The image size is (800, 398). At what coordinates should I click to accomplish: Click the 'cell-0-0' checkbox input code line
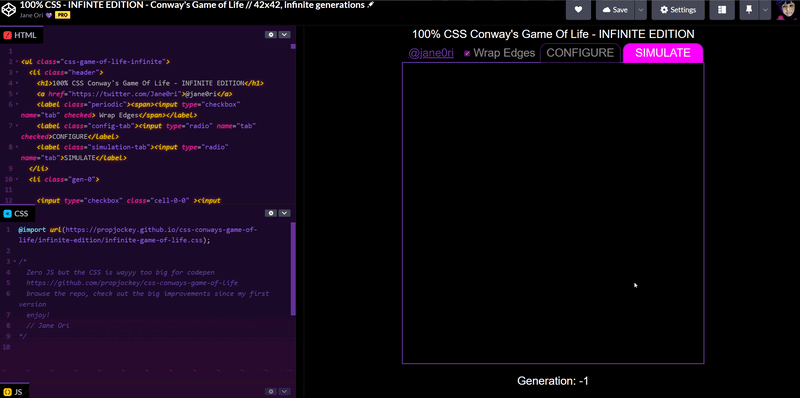click(x=129, y=201)
